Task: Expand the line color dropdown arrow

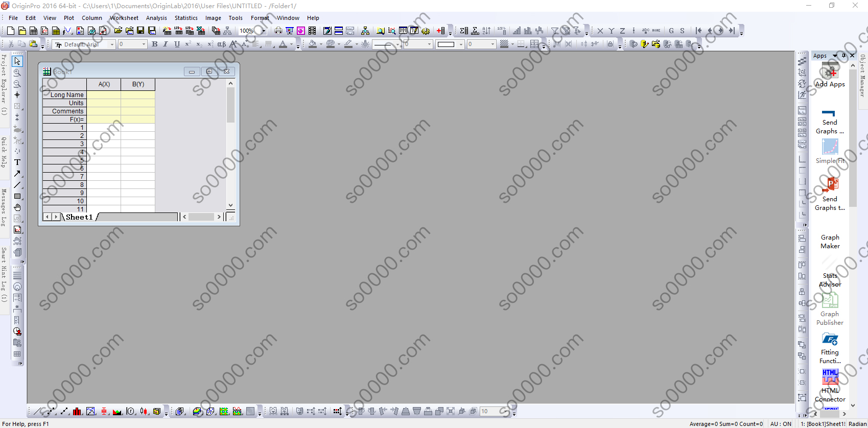Action: 357,44
